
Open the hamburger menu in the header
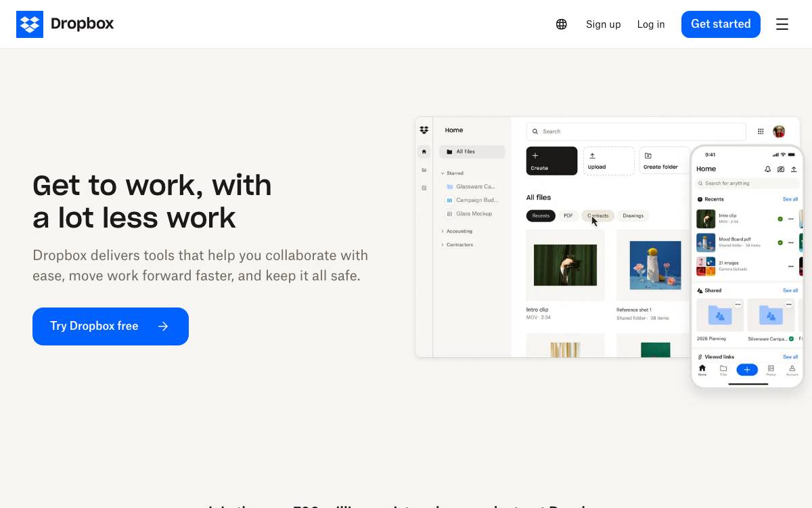coord(782,24)
